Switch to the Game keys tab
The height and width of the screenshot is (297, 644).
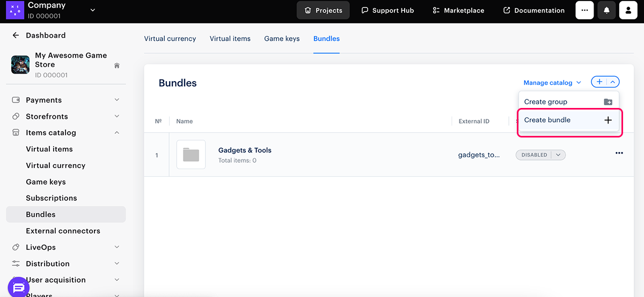pos(282,39)
